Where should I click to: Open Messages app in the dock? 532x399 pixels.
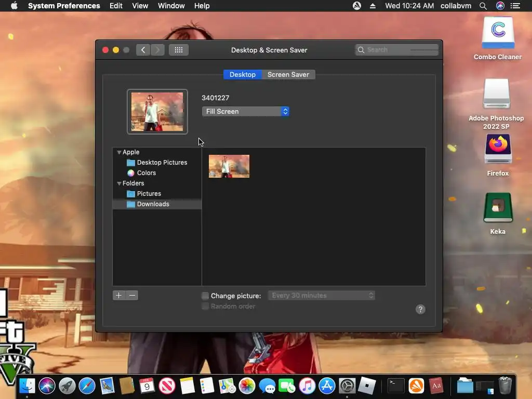[267, 386]
